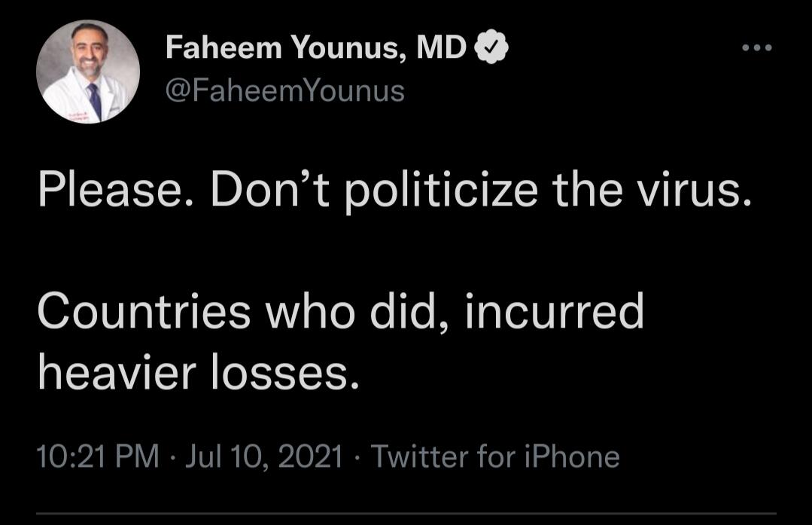Click the words "who did," in the tweet
Screen dimensions: 812x525
pyautogui.click(x=357, y=311)
